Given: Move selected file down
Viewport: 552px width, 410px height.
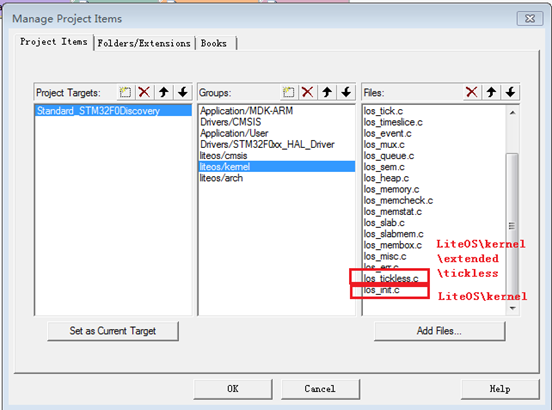Looking at the screenshot, I should click(510, 93).
